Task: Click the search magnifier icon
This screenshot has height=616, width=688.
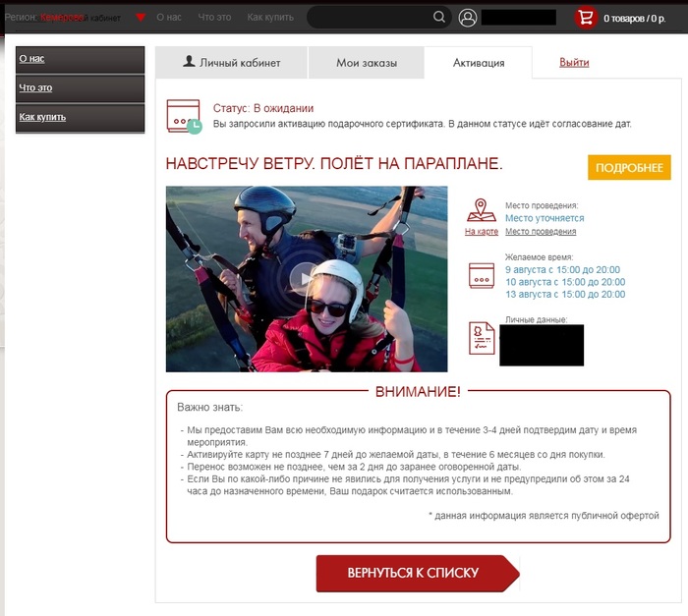Action: (x=439, y=17)
